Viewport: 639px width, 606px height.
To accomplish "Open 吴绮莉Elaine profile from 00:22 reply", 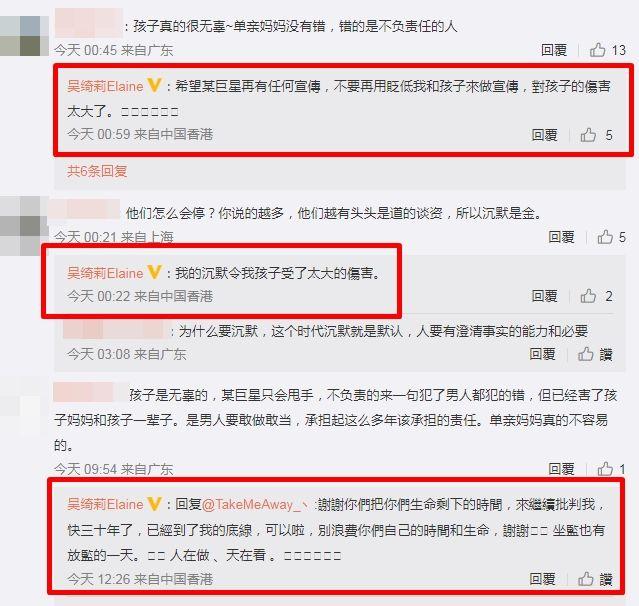I will [x=105, y=273].
